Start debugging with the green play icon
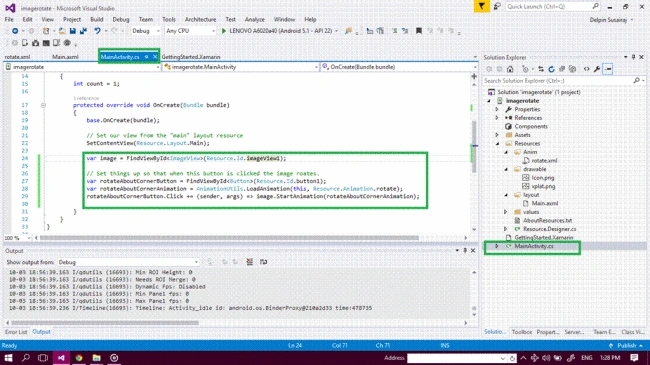The height and width of the screenshot is (365, 650). click(x=224, y=31)
